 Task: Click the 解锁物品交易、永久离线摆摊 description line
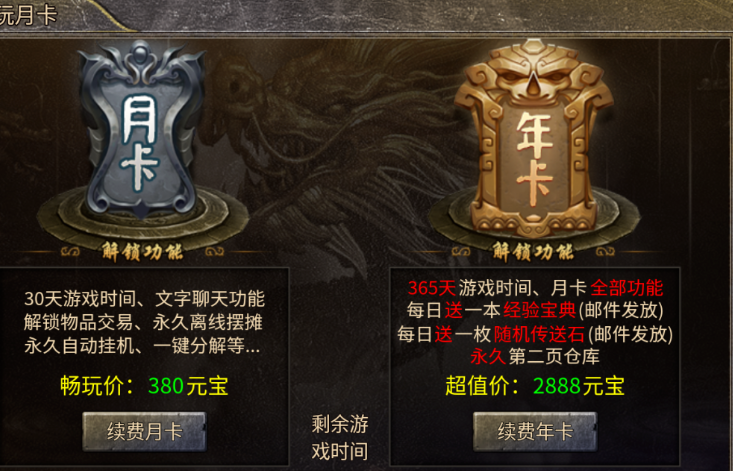click(x=143, y=322)
